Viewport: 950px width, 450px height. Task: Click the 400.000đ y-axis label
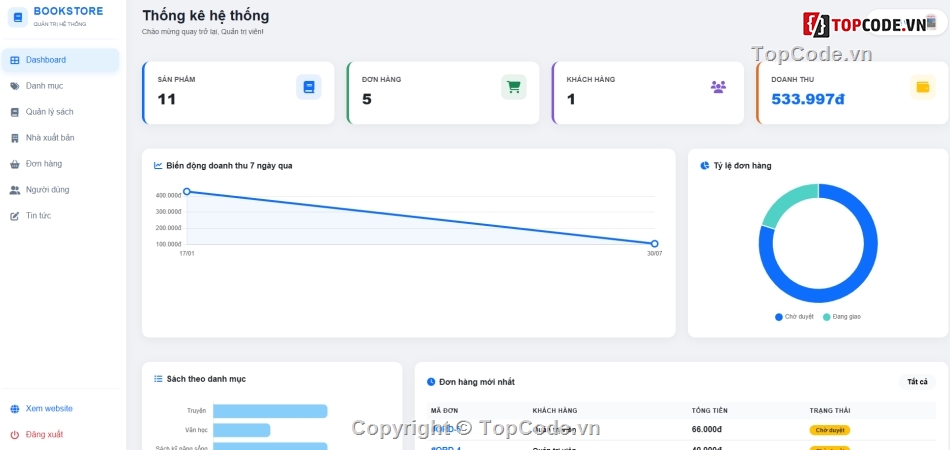coord(168,196)
